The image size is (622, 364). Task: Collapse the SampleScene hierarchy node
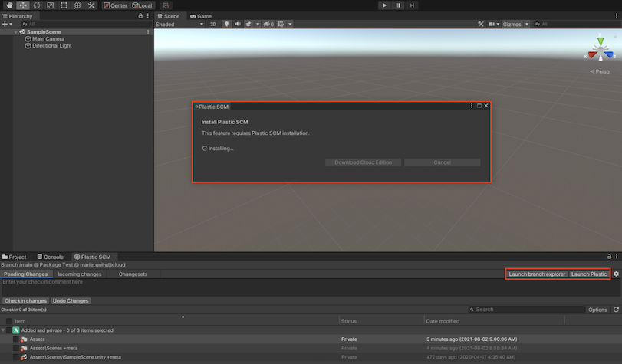coord(15,32)
